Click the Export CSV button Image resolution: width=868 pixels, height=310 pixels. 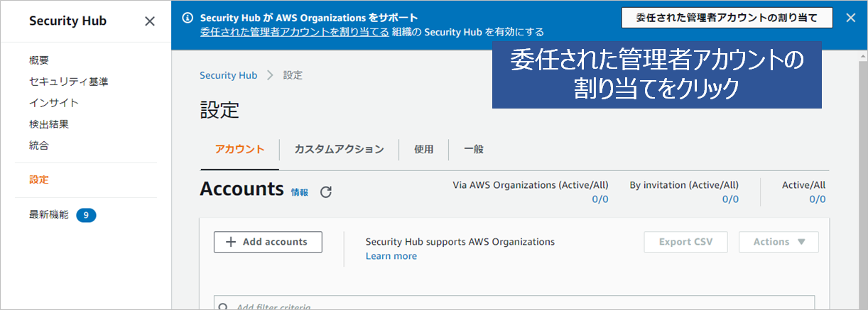pos(685,242)
